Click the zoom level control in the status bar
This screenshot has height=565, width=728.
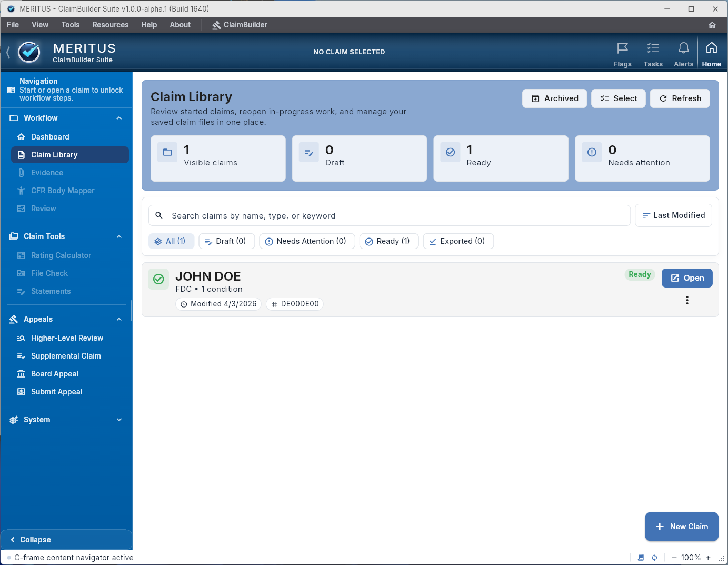[691, 557]
